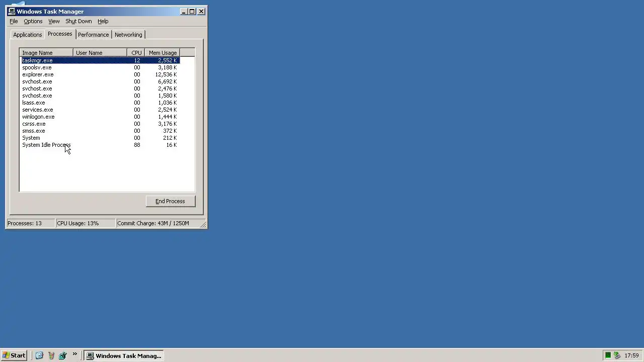Sort by the CPU column header

pos(136,53)
